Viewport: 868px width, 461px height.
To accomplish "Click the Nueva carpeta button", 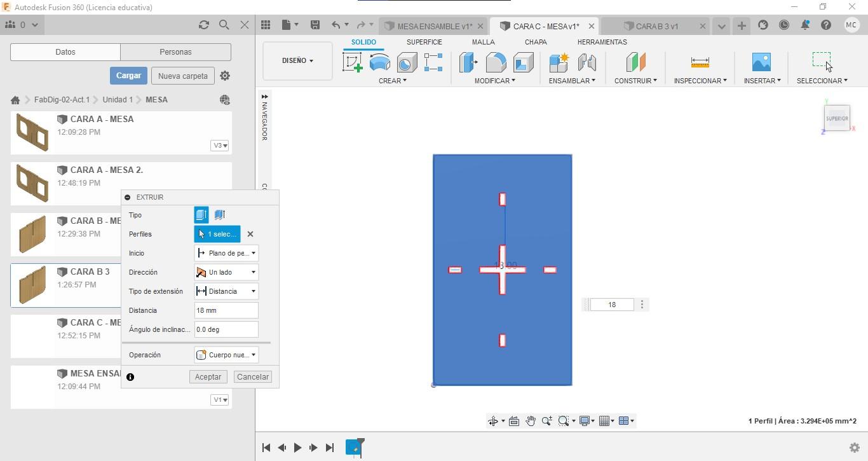I will point(183,76).
